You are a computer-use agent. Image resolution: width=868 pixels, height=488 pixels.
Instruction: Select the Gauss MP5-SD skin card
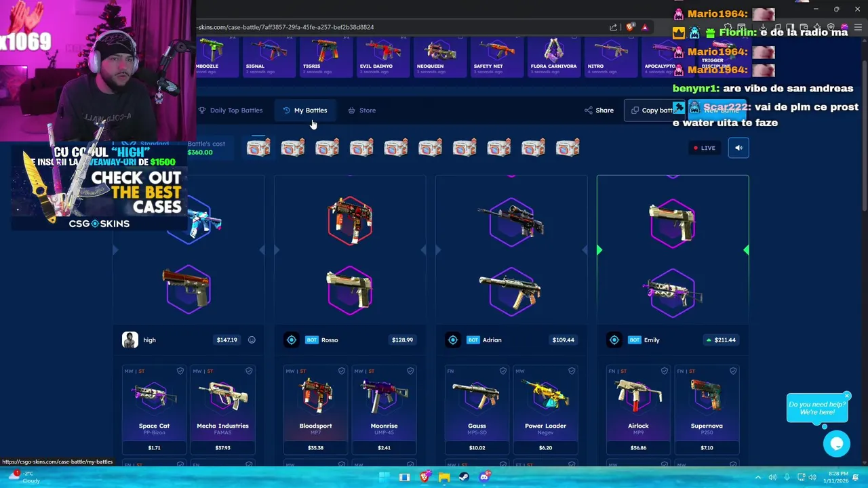477,409
